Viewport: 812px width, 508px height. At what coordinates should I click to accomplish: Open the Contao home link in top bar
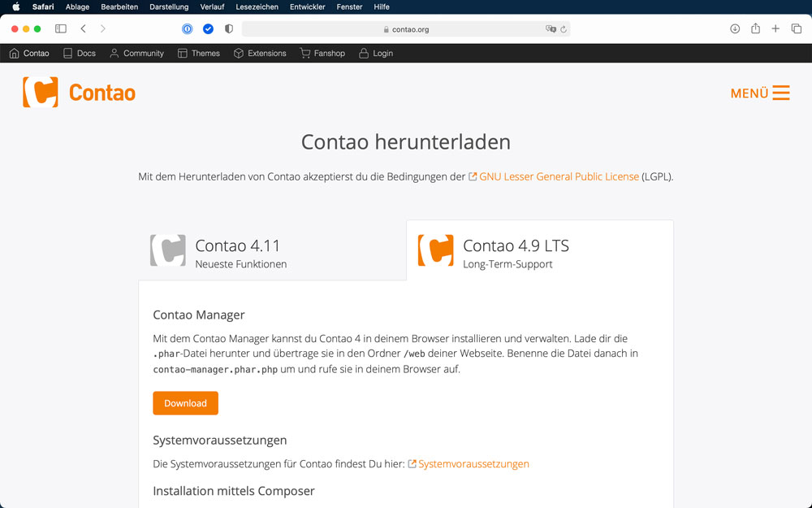click(29, 54)
